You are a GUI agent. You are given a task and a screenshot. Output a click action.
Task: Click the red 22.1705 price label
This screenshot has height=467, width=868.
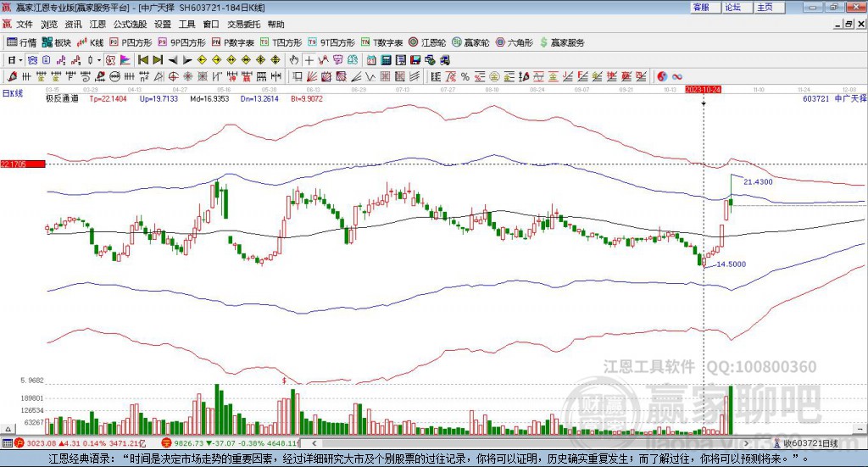click(x=23, y=164)
